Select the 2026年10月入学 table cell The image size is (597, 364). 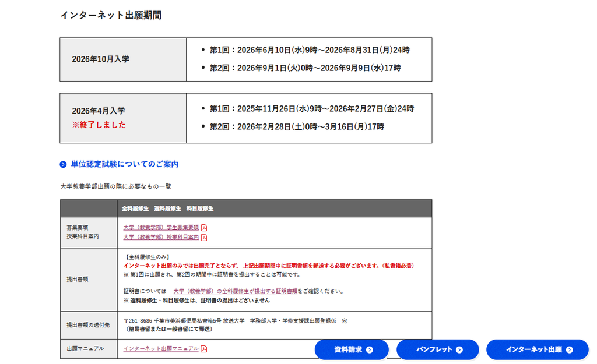(x=123, y=59)
